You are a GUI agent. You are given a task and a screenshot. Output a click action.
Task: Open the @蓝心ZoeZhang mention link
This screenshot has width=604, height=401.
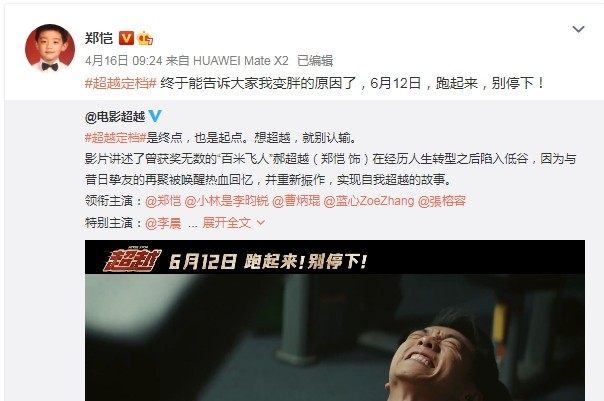(x=369, y=201)
